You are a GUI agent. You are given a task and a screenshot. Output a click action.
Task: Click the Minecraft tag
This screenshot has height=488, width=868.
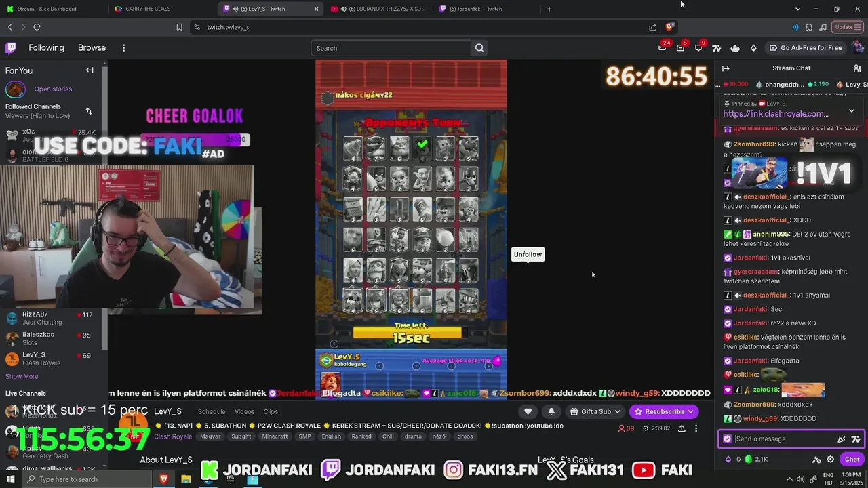click(x=275, y=436)
